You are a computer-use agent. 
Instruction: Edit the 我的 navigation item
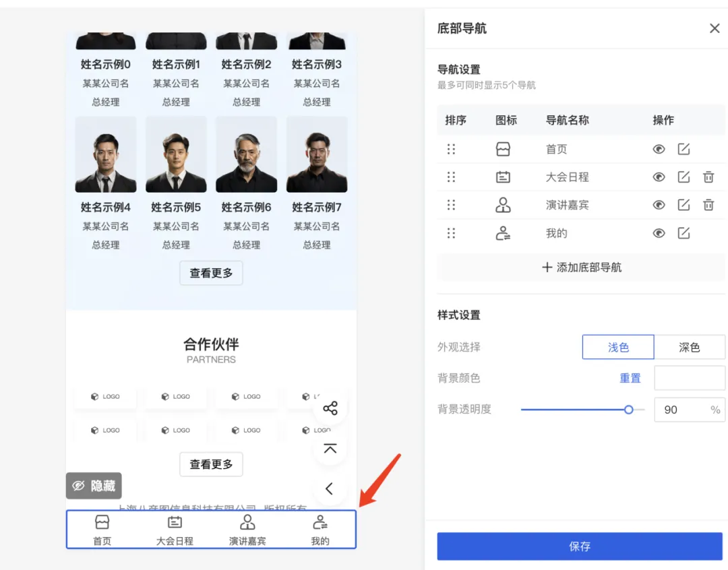pos(684,233)
